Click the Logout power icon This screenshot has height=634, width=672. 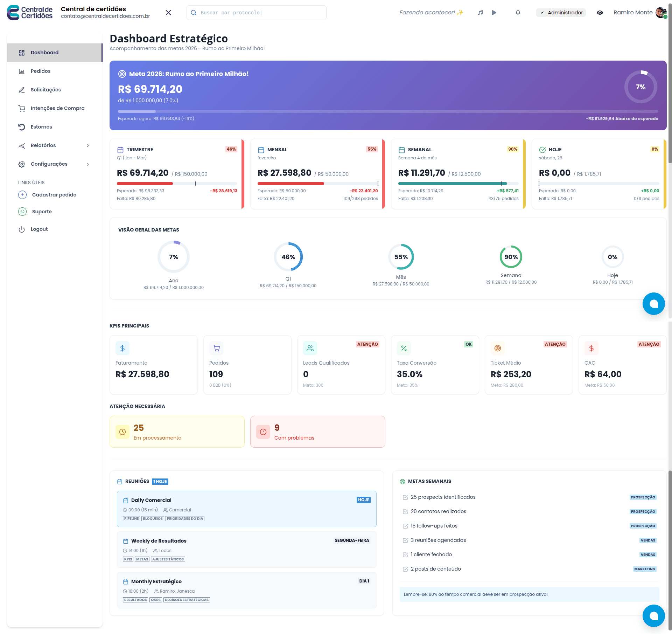pos(39,229)
